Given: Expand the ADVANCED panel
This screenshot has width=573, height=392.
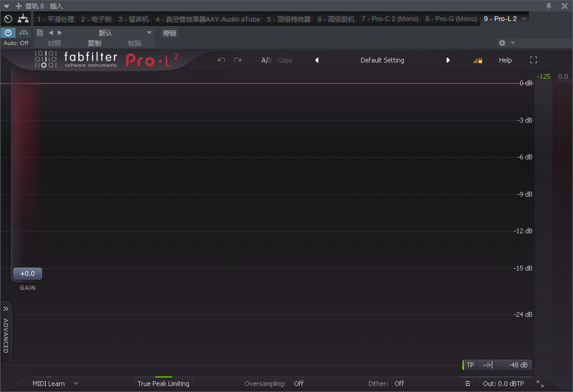Looking at the screenshot, I should 5,332.
